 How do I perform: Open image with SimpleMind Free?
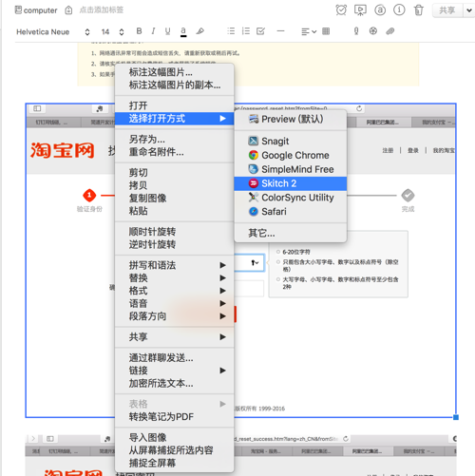point(291,169)
